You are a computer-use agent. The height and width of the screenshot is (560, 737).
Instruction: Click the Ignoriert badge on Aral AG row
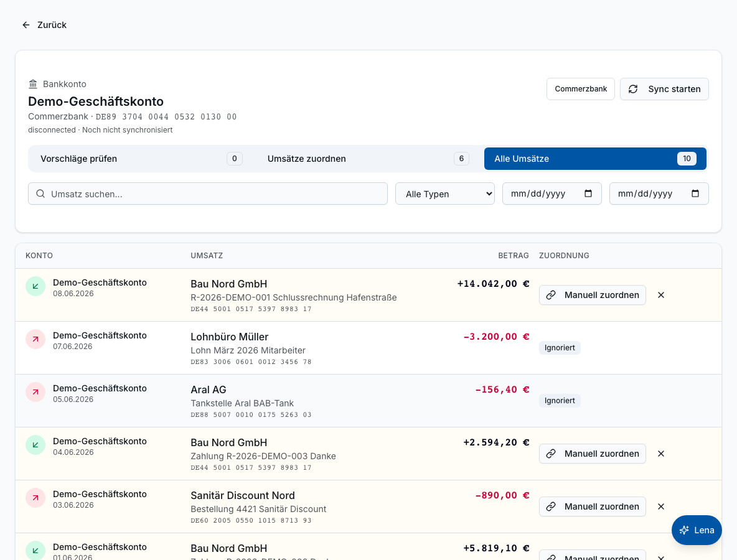coord(560,401)
